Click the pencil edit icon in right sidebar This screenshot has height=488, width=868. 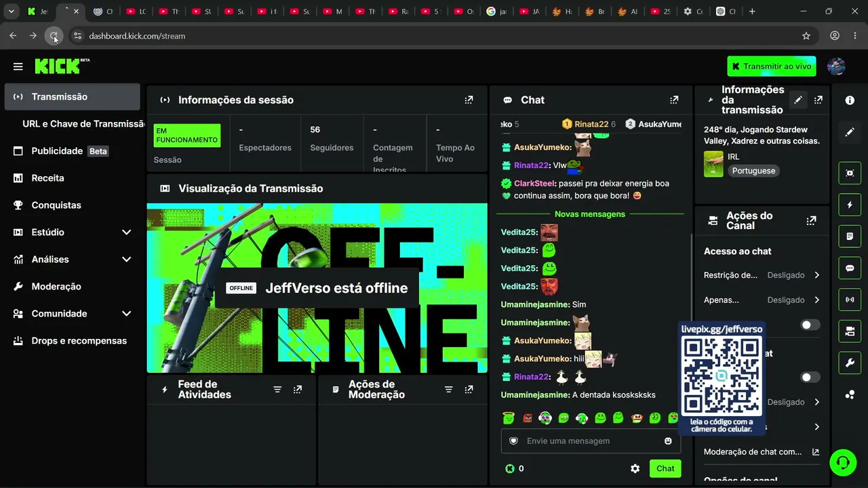point(850,132)
